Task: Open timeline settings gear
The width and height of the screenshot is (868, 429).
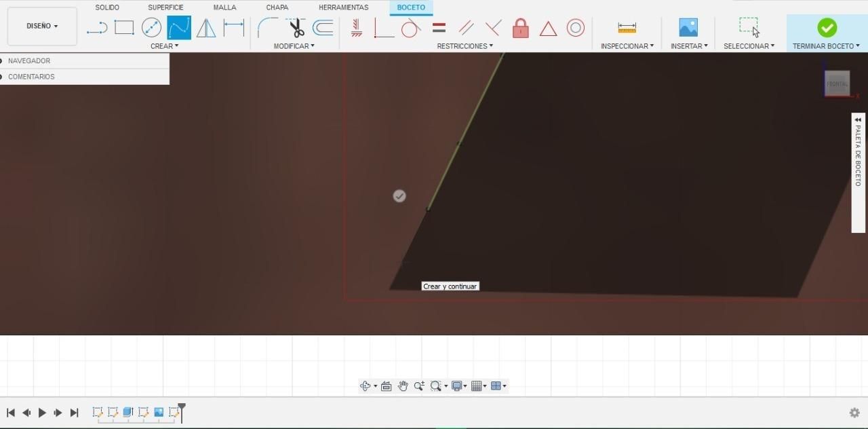Action: click(x=854, y=413)
